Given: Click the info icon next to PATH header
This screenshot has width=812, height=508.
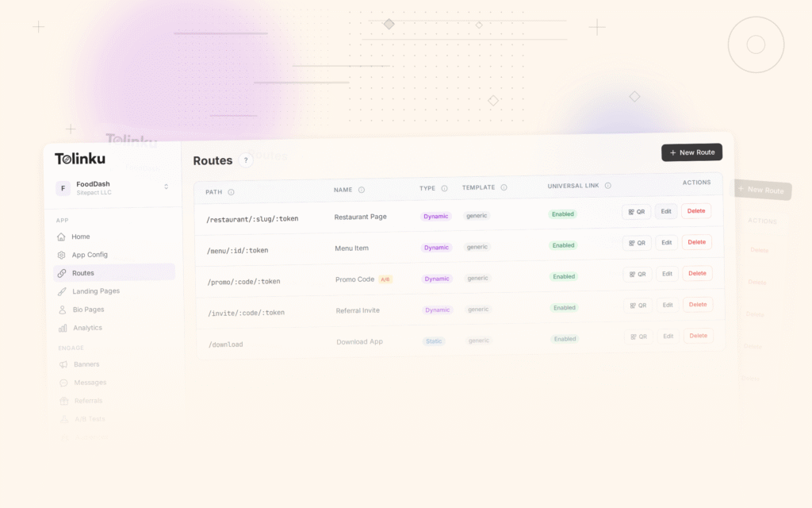Looking at the screenshot, I should tap(231, 192).
